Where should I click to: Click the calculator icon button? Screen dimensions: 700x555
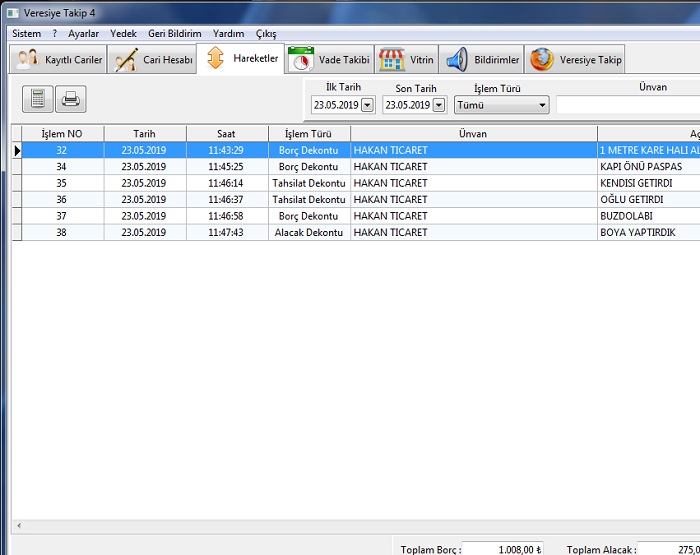click(x=38, y=99)
